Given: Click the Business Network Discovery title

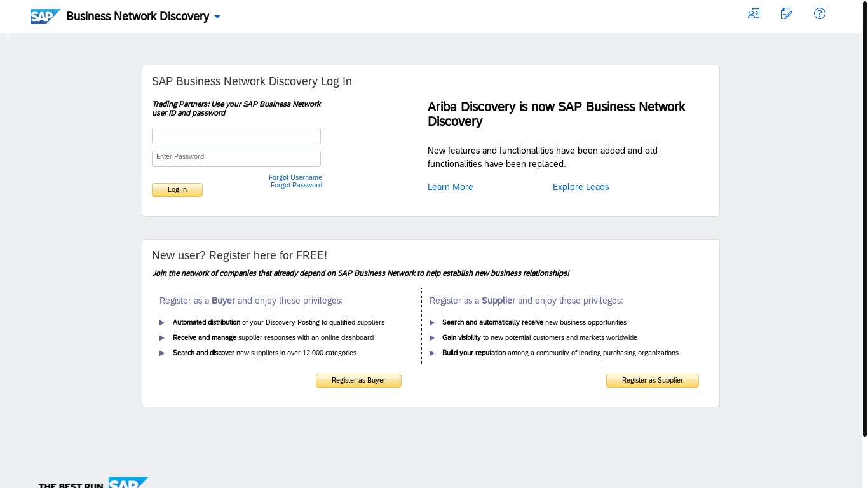Looking at the screenshot, I should pyautogui.click(x=137, y=17).
